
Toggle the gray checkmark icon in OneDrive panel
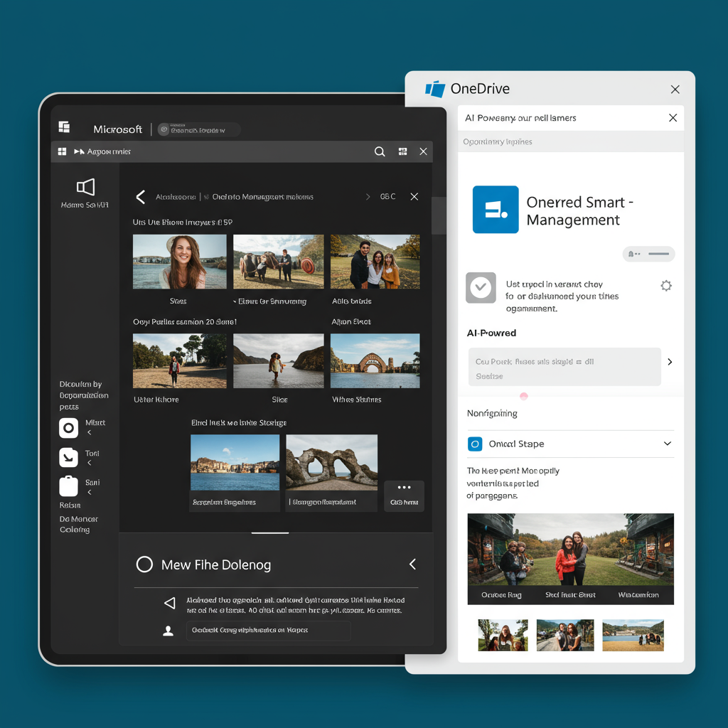(x=481, y=287)
